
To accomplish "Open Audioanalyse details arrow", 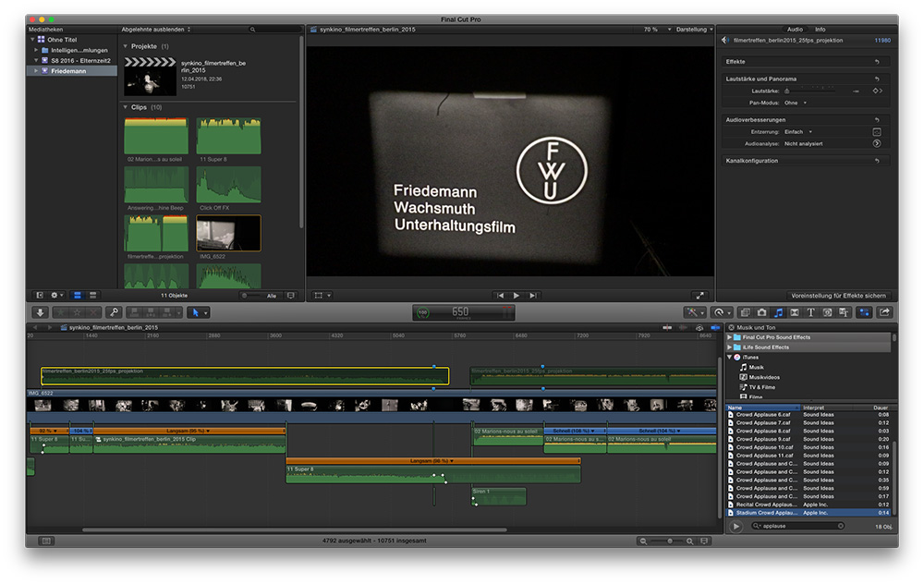I will [x=877, y=143].
